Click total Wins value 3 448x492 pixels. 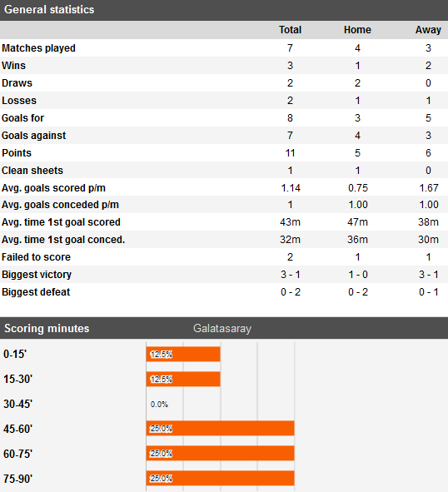(290, 66)
